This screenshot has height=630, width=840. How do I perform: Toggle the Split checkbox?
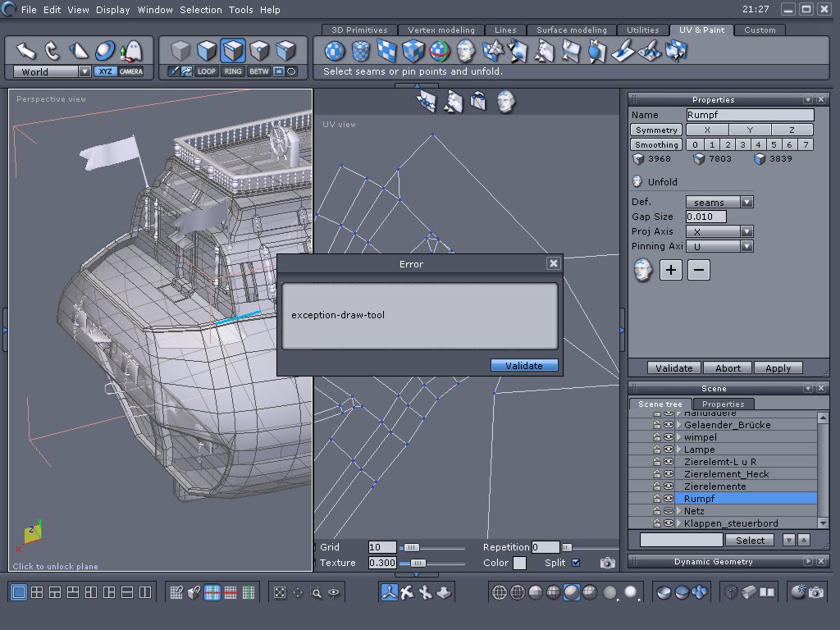click(x=576, y=563)
